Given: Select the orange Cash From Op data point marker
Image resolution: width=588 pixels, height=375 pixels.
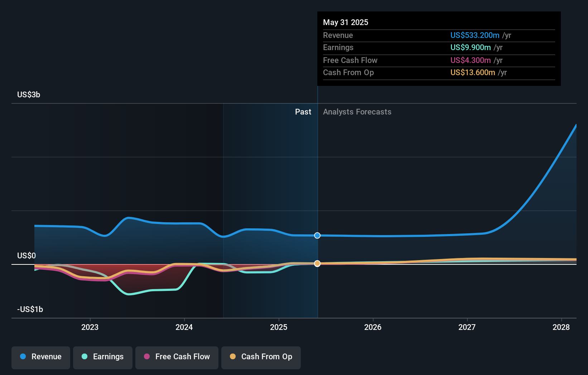Looking at the screenshot, I should 317,263.
